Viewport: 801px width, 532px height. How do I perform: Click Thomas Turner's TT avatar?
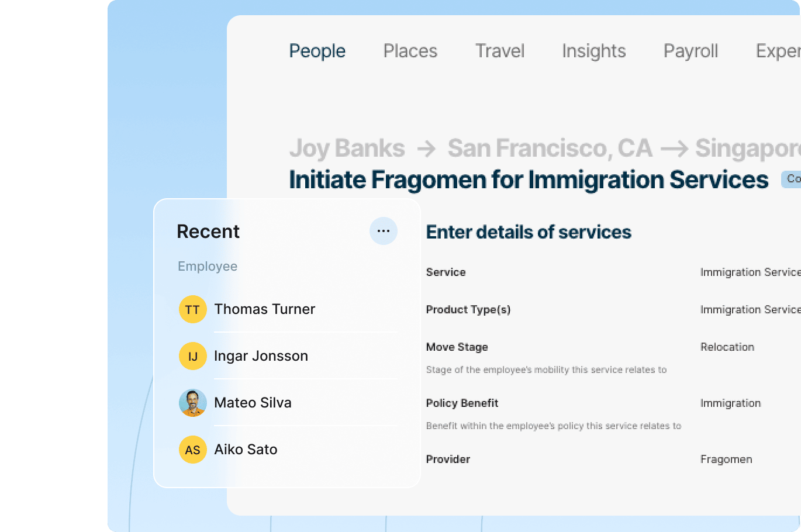pos(192,309)
